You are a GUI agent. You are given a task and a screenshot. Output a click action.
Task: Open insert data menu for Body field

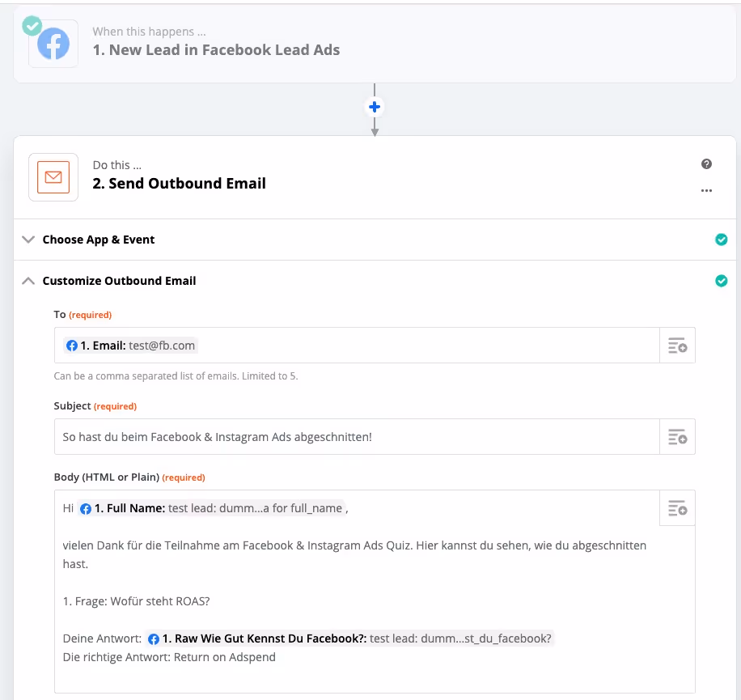click(677, 508)
